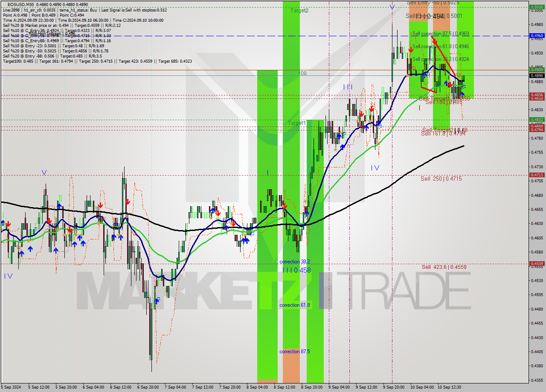The height and width of the screenshot is (392, 546).
Task: Click the 'correction 61.8' blue label
Action: click(294, 305)
